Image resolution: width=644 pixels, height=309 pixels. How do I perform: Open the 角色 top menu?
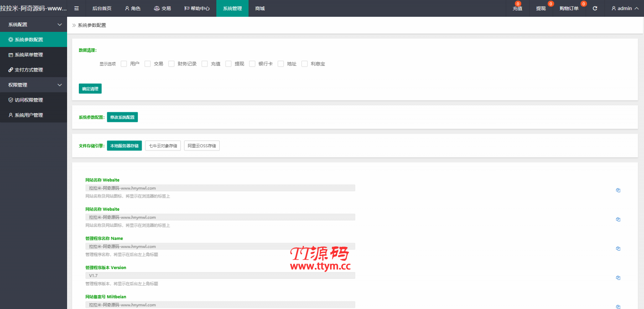[132, 8]
